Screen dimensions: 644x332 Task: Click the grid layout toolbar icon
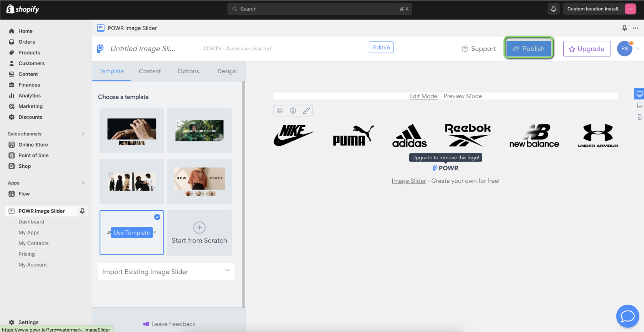(280, 111)
